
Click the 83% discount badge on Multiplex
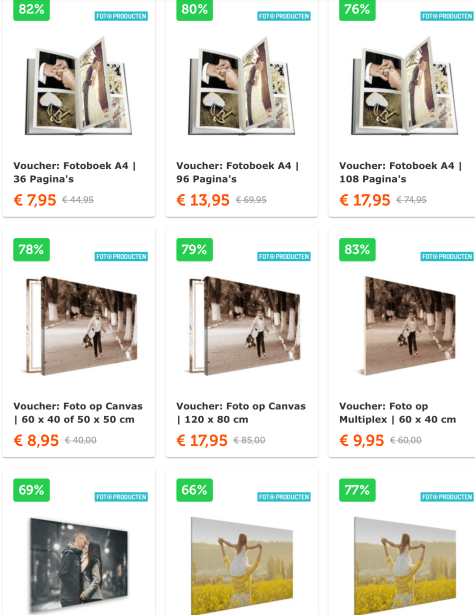pos(357,249)
